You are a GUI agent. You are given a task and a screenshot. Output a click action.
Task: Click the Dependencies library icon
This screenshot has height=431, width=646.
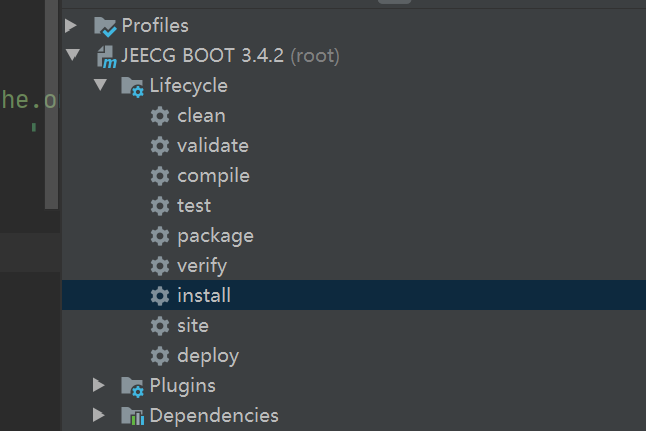[x=133, y=416]
